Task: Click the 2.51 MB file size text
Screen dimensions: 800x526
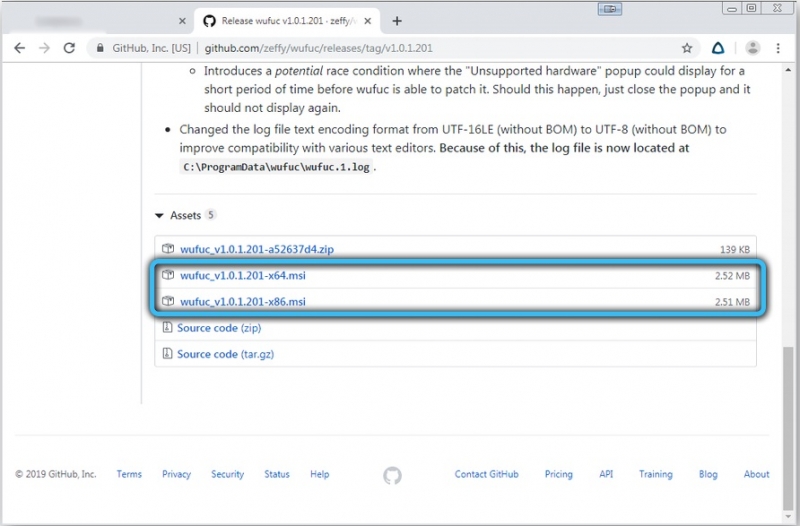Action: pyautogui.click(x=732, y=302)
